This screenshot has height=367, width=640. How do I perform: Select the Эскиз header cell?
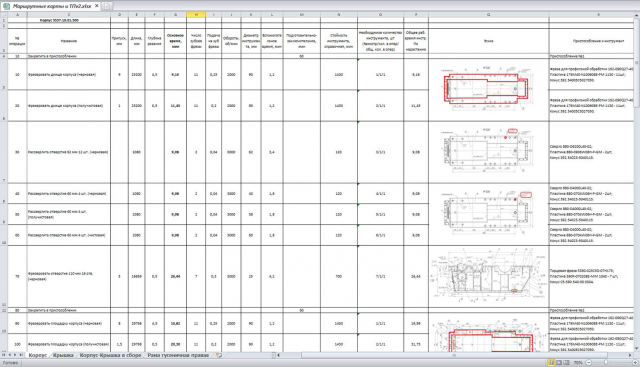489,41
